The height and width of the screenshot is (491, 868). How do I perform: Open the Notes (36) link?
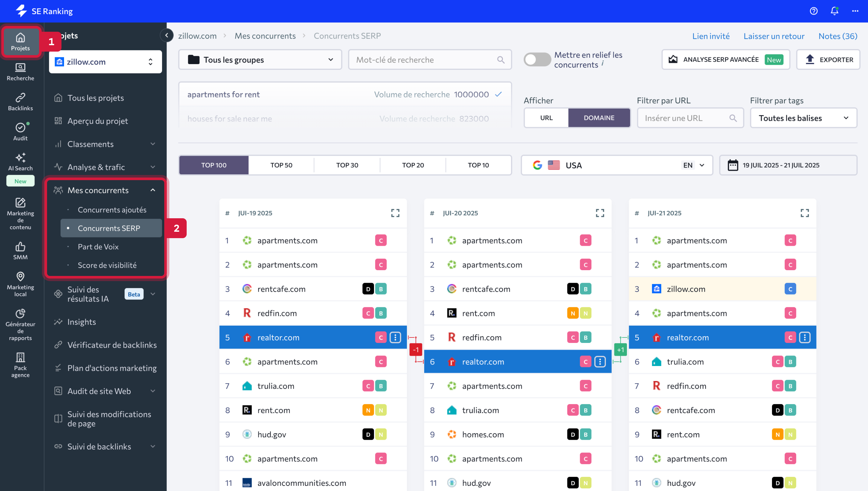(838, 36)
